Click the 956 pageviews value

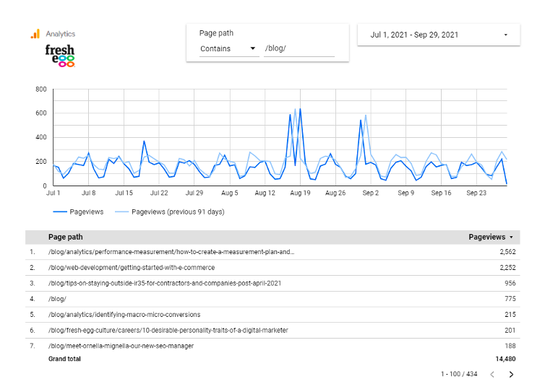[x=510, y=283]
